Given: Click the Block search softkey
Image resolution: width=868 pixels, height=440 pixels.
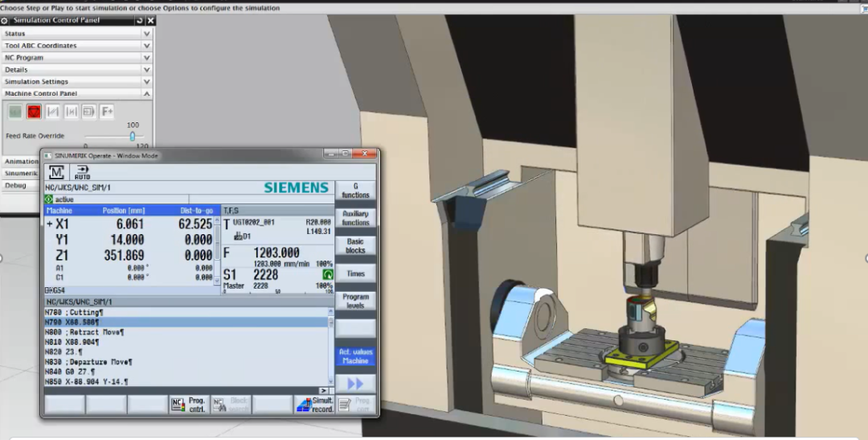Looking at the screenshot, I should [231, 405].
